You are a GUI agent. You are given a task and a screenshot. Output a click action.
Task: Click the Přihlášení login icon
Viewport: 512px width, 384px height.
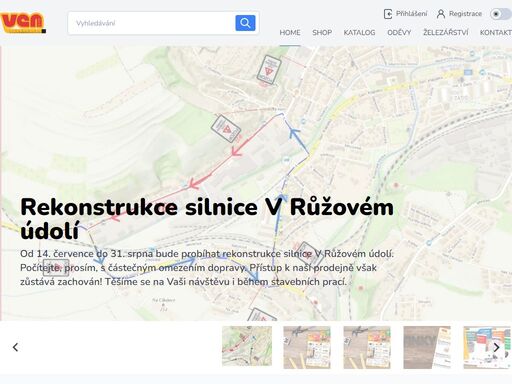coord(388,14)
